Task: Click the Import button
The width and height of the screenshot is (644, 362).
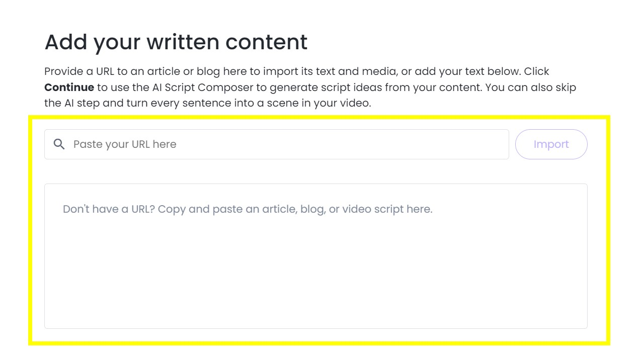Action: point(551,144)
